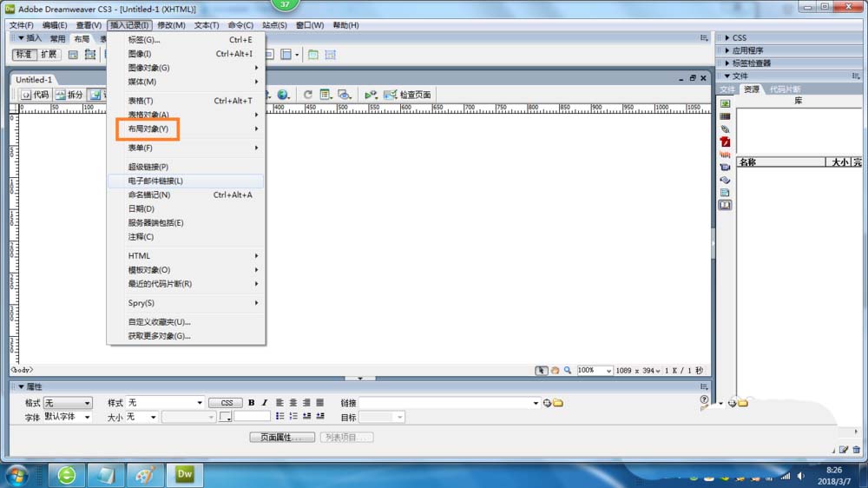This screenshot has width=868, height=488.
Task: Click the Refresh design view icon
Action: (308, 95)
